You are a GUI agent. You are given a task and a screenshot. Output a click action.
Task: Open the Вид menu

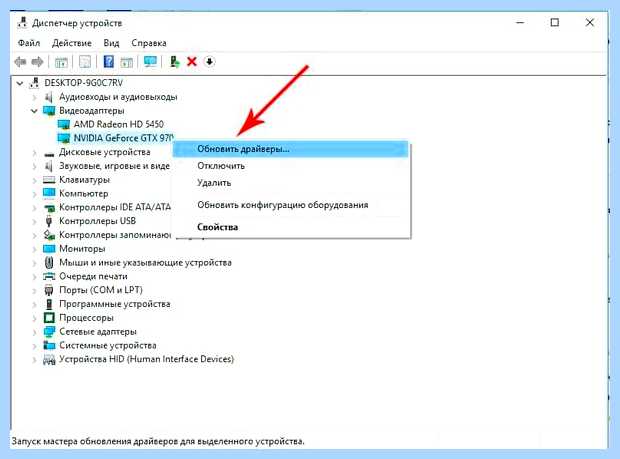coord(112,43)
